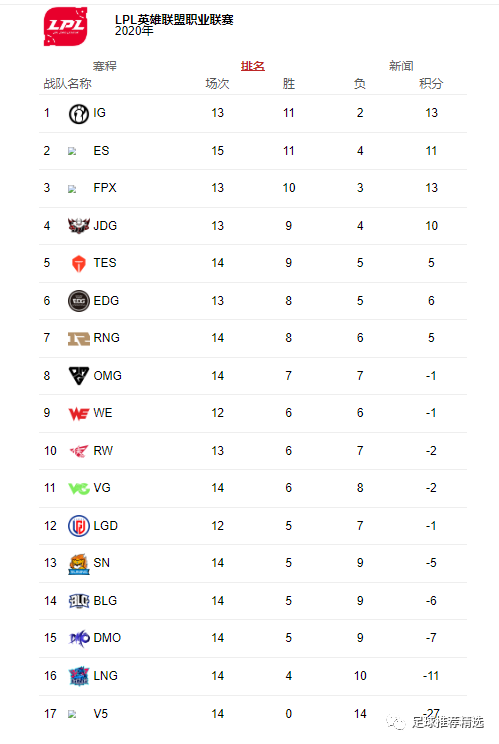Viewport: 499px width, 744px height.
Task: Open the IG team logo
Action: (79, 114)
